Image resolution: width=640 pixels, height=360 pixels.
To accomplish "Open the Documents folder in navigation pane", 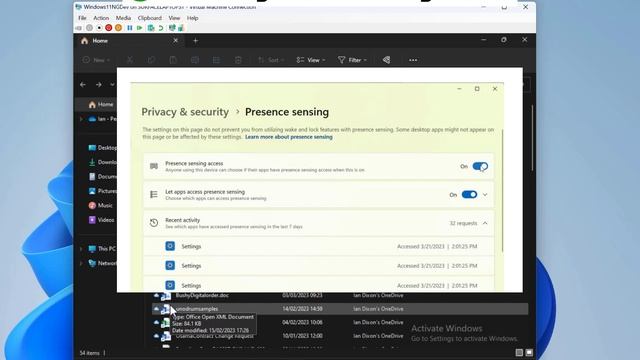I will (102, 176).
